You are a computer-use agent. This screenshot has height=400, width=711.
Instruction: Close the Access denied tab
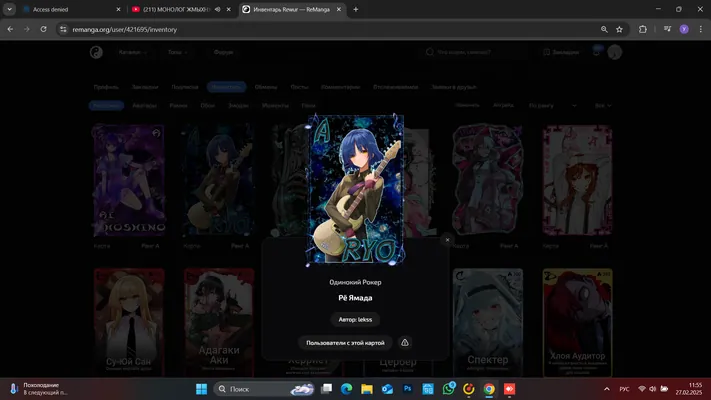pyautogui.click(x=118, y=9)
